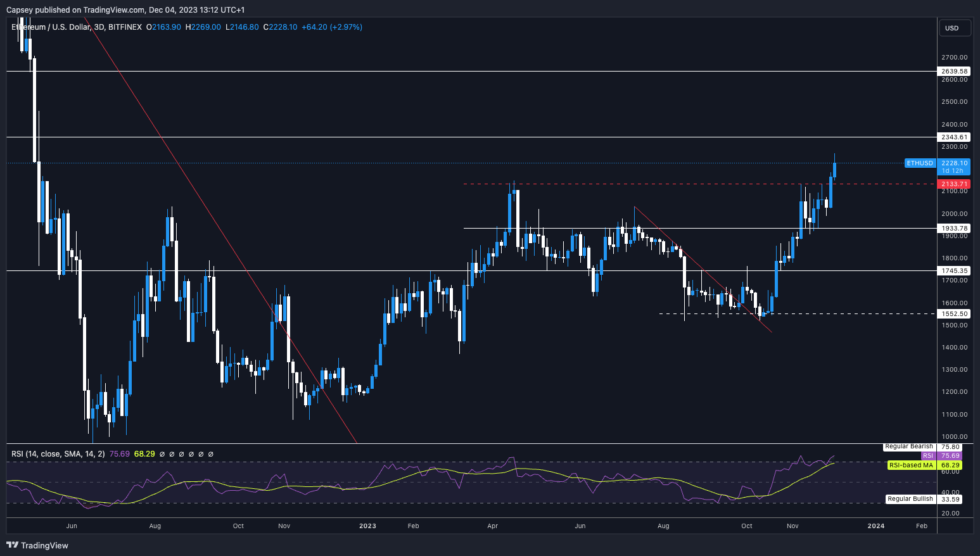Screen dimensions: 980x556
Task: Select the close value C2228.10 in legend
Action: [x=280, y=27]
